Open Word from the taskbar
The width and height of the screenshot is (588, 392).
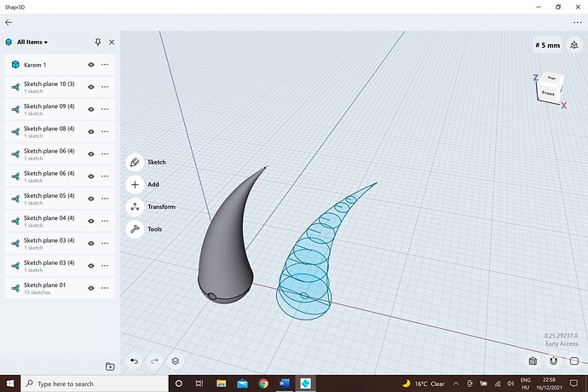285,383
